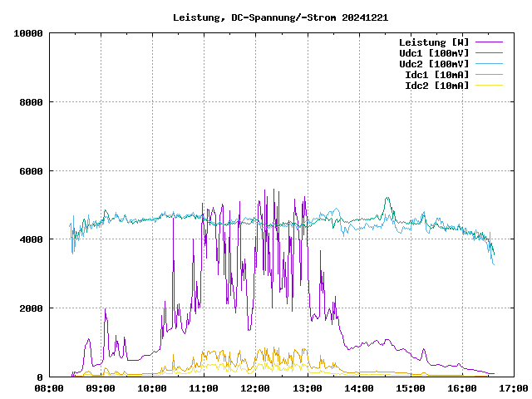Click the 16:00 time axis label
532x399 pixels.
(x=462, y=388)
